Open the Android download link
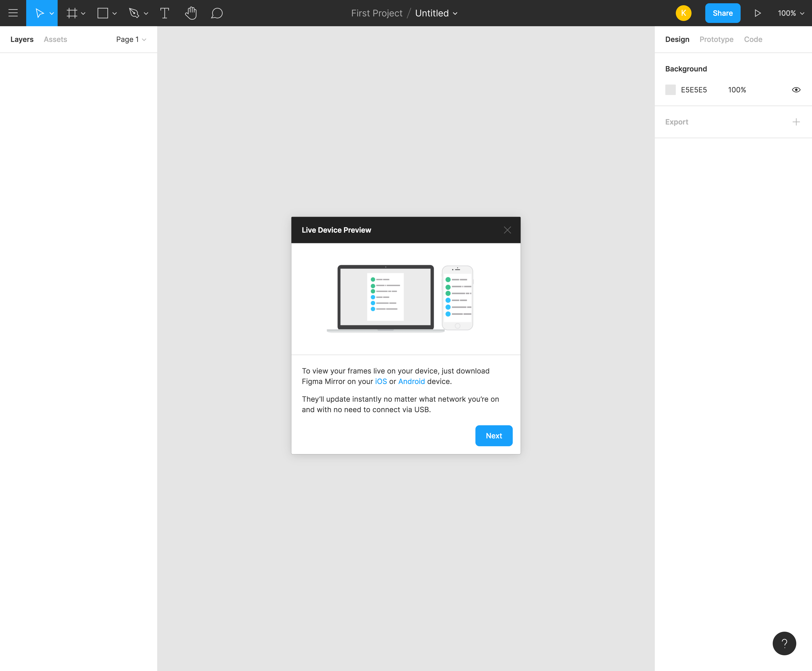Image resolution: width=812 pixels, height=671 pixels. click(411, 382)
